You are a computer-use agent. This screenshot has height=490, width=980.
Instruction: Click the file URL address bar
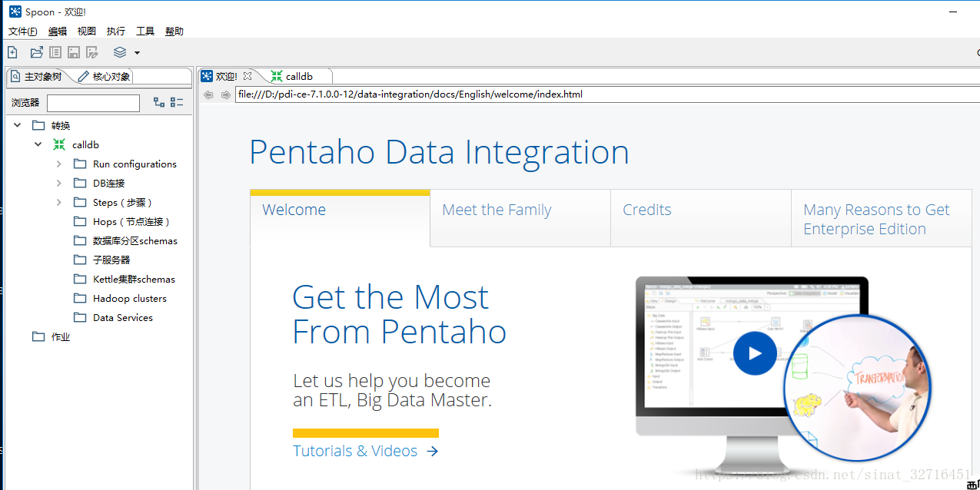click(x=606, y=94)
